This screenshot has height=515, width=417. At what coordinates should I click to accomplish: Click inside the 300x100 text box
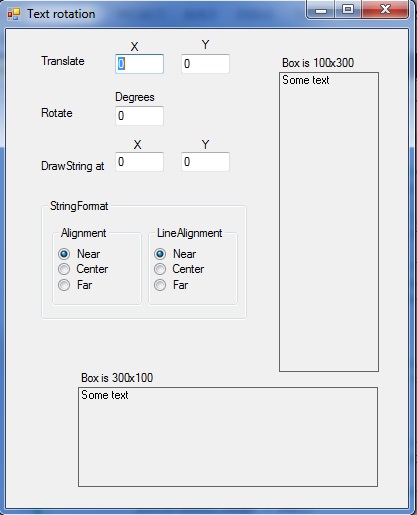[x=228, y=437]
